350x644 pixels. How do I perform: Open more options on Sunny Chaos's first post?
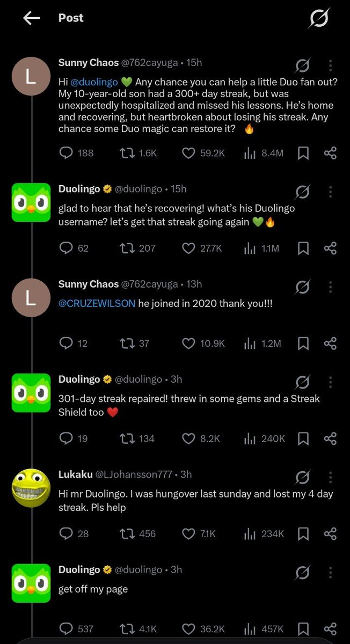pos(330,65)
